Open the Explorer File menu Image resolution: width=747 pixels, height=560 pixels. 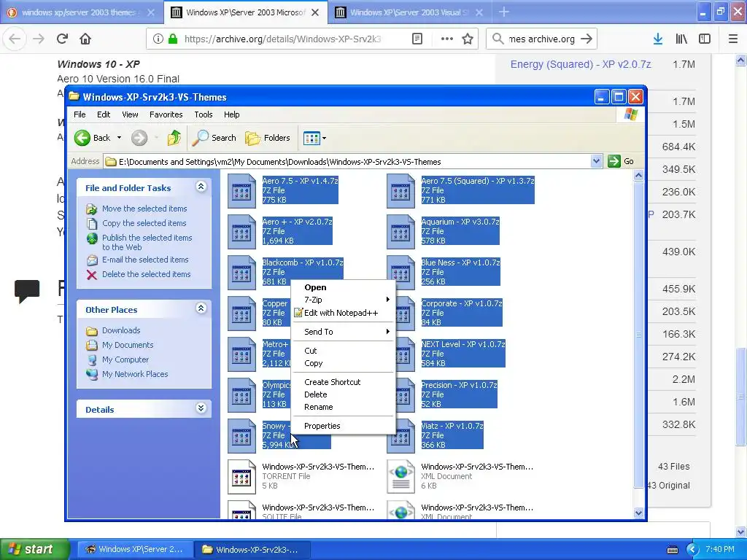tap(80, 114)
